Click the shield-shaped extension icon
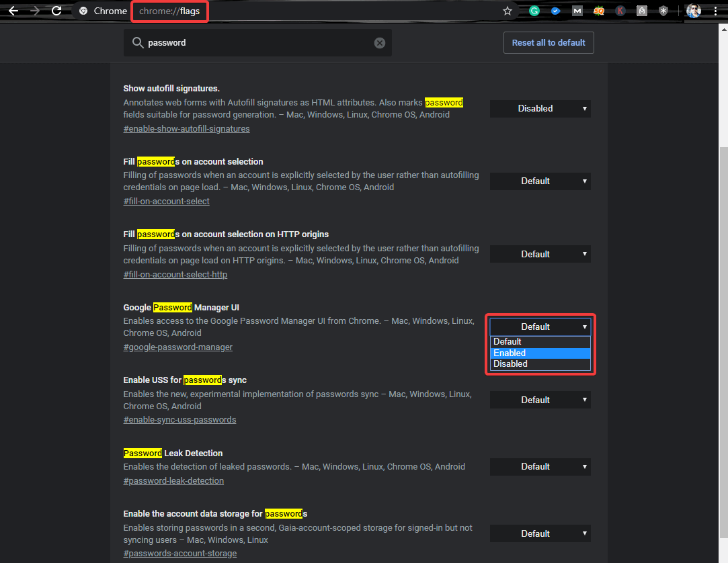This screenshot has width=728, height=563. tap(663, 11)
